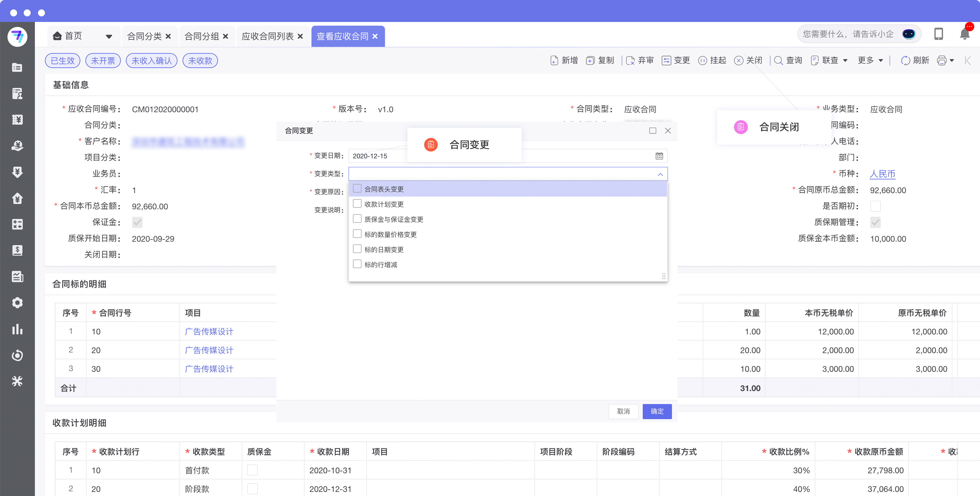
Task: Click the calendar icon in 变更日期 field
Action: 659,156
